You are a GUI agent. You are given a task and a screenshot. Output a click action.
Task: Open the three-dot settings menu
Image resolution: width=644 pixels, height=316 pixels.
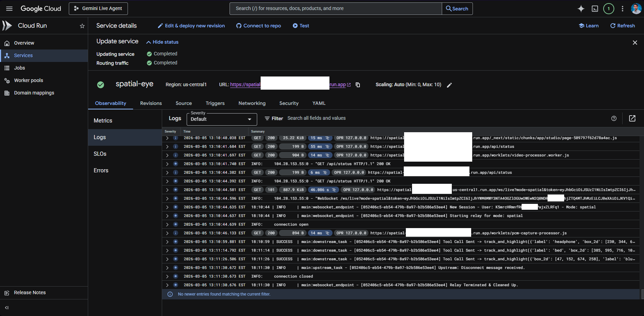pyautogui.click(x=623, y=9)
